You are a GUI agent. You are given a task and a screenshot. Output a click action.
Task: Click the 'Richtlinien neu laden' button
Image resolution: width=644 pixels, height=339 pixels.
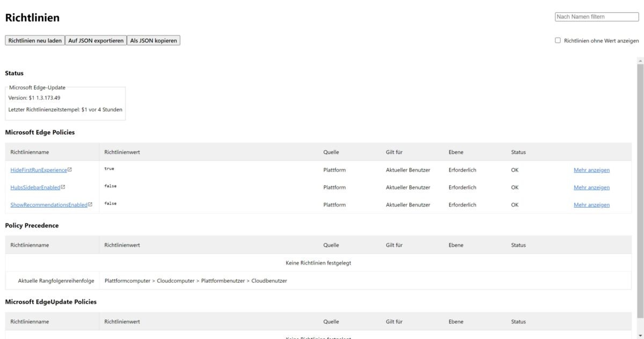click(x=35, y=40)
